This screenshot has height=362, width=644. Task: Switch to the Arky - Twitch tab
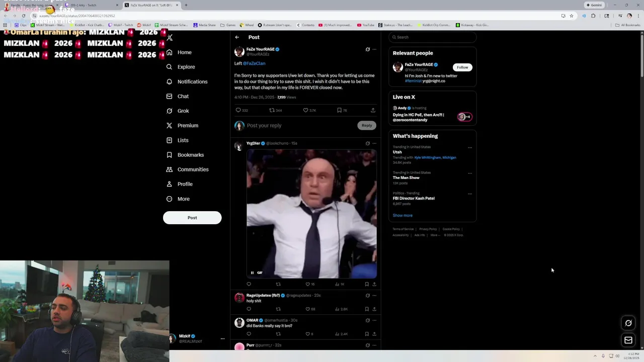(92, 5)
